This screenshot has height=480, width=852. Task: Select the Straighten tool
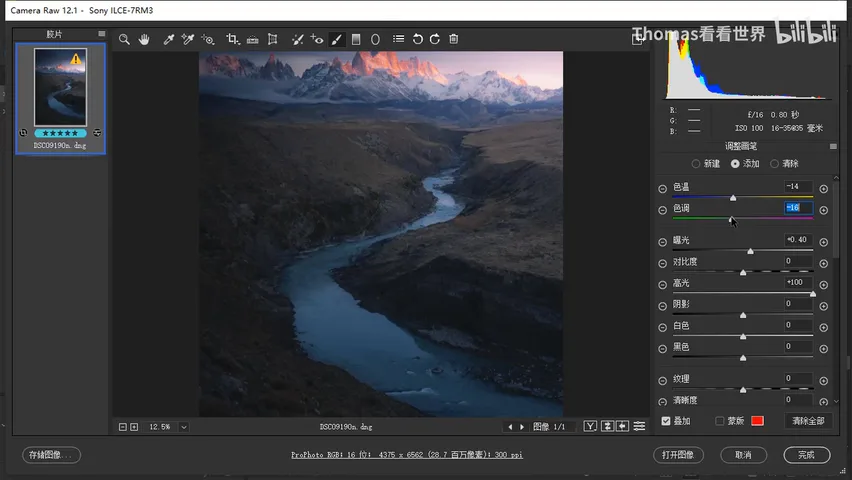tap(253, 39)
